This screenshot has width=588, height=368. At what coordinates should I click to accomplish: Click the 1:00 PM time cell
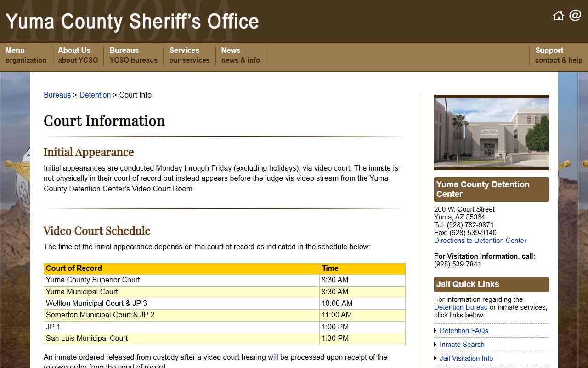tap(362, 327)
